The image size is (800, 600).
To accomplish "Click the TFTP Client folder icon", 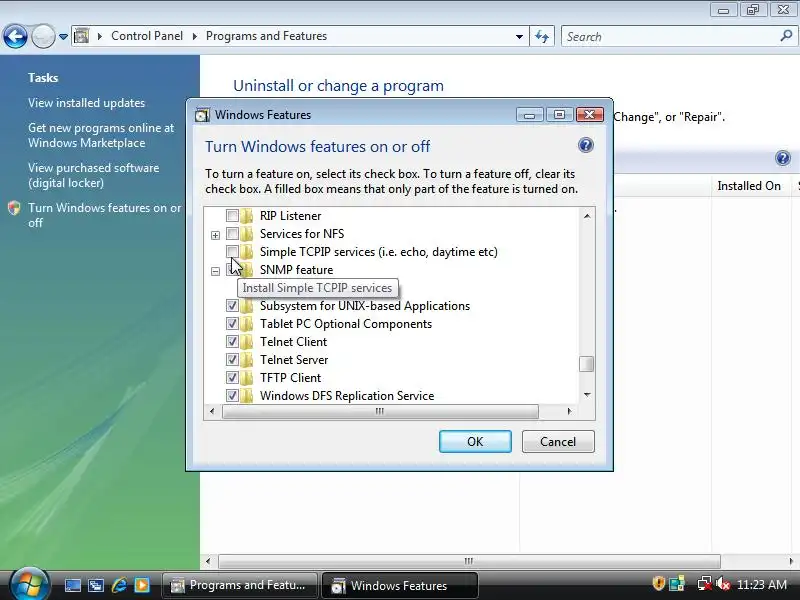I will pos(247,378).
